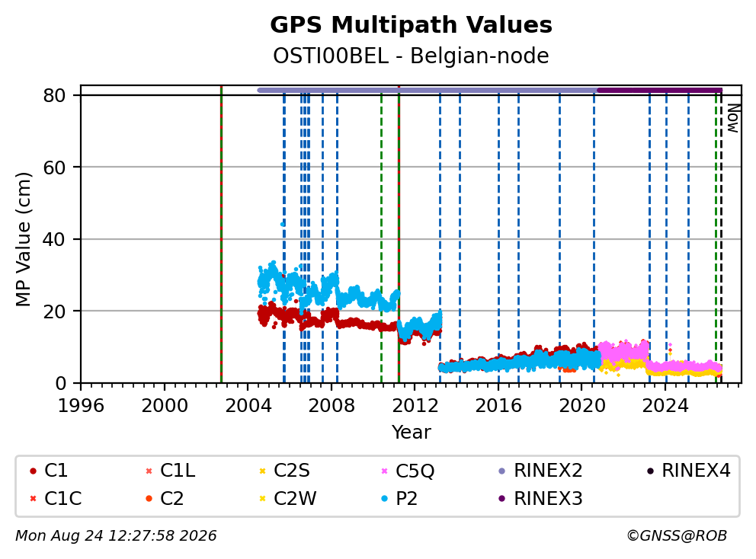The width and height of the screenshot is (756, 559).
Task: Click the blue P2 legend dot
Action: point(384,498)
